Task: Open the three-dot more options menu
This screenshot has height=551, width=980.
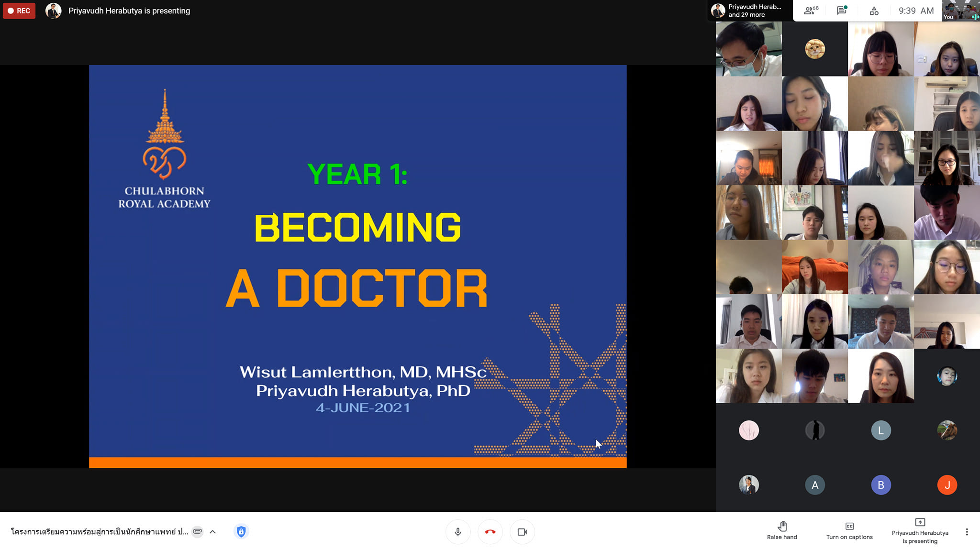Action: click(967, 532)
